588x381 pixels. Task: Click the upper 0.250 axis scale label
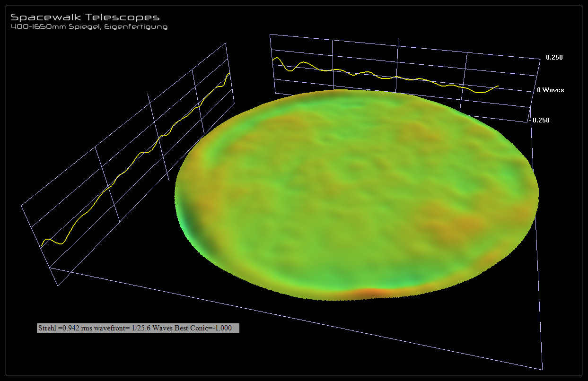click(x=554, y=57)
